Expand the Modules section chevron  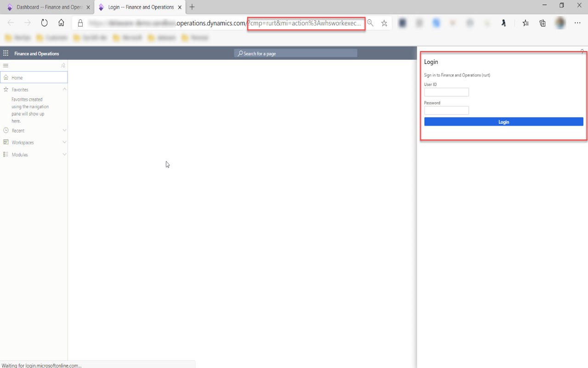(x=64, y=155)
